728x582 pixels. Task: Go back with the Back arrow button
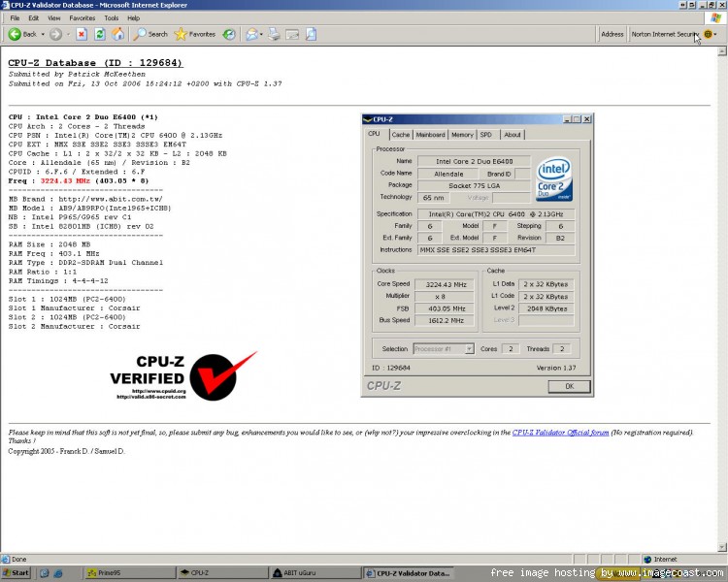pyautogui.click(x=21, y=34)
